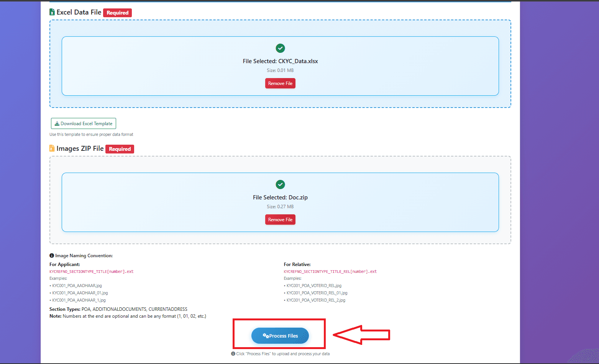Select the applicant naming pattern code text
This screenshot has height=364, width=599.
(x=91, y=271)
